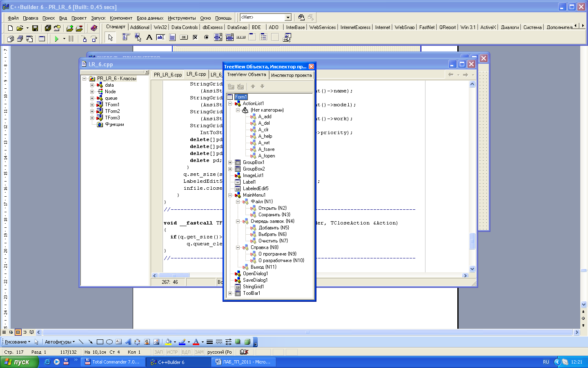Toggle ЗАМ status bar indicator
This screenshot has height=368, width=588.
tap(199, 352)
